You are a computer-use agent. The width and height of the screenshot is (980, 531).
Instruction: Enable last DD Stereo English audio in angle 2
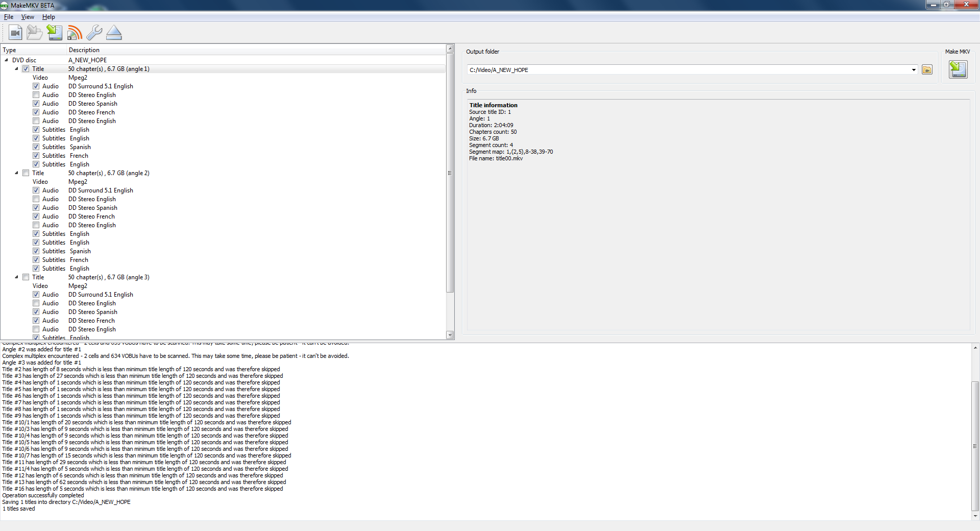pyautogui.click(x=36, y=225)
